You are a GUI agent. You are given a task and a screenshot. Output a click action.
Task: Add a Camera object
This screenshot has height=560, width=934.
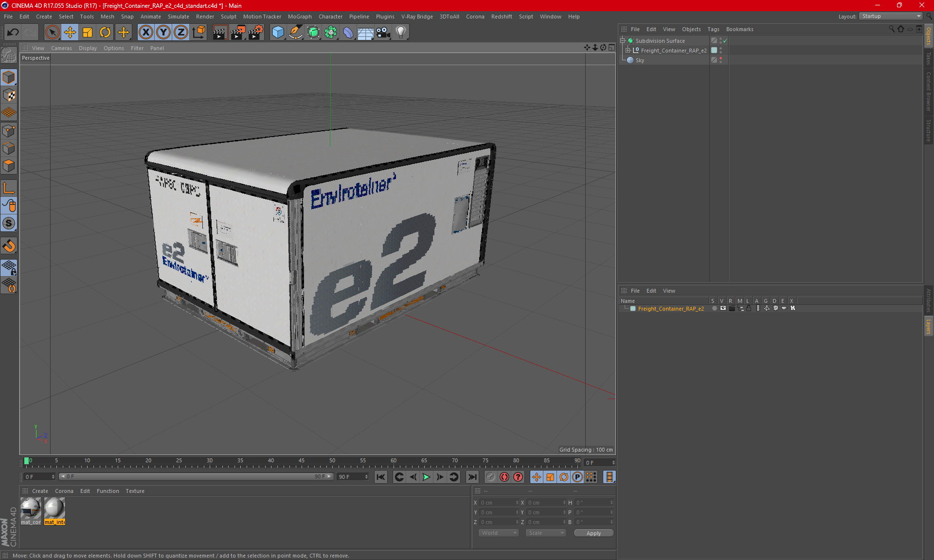pos(383,32)
